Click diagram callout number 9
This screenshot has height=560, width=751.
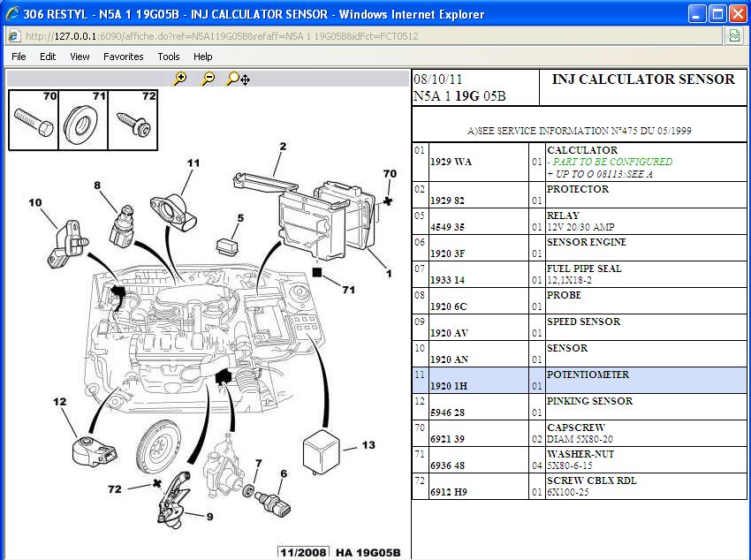tap(209, 517)
